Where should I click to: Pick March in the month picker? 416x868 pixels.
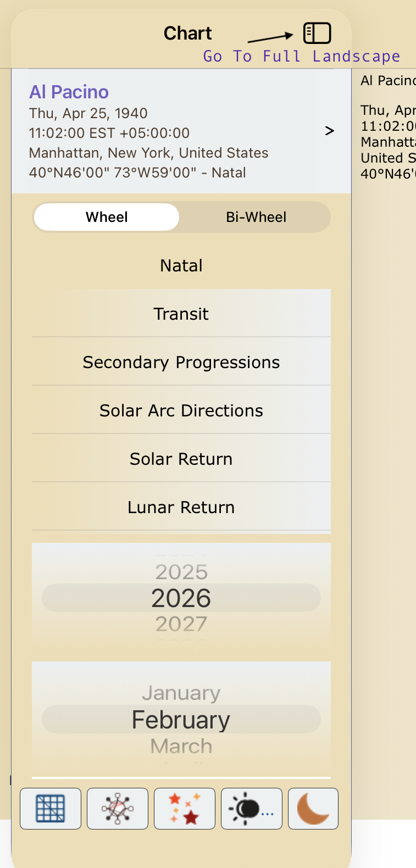[181, 746]
